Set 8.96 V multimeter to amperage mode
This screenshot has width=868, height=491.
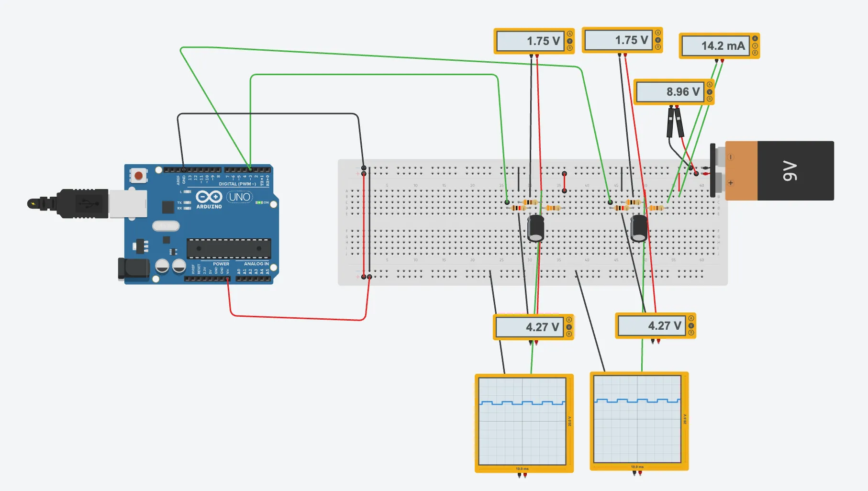coord(710,85)
